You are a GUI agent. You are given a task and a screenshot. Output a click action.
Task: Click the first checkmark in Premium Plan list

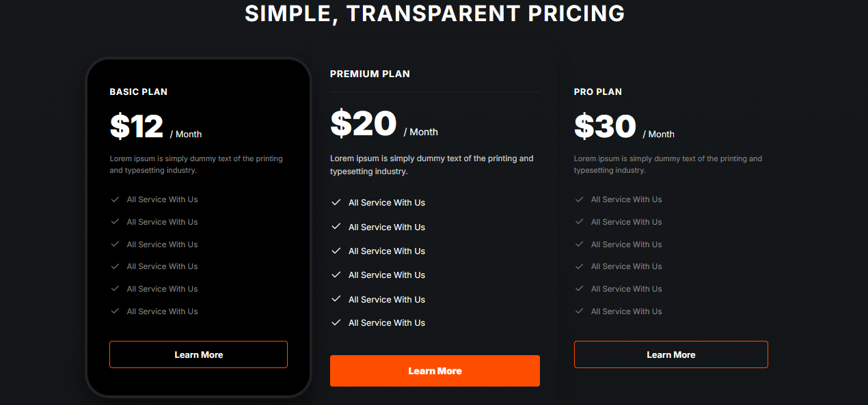coord(336,203)
